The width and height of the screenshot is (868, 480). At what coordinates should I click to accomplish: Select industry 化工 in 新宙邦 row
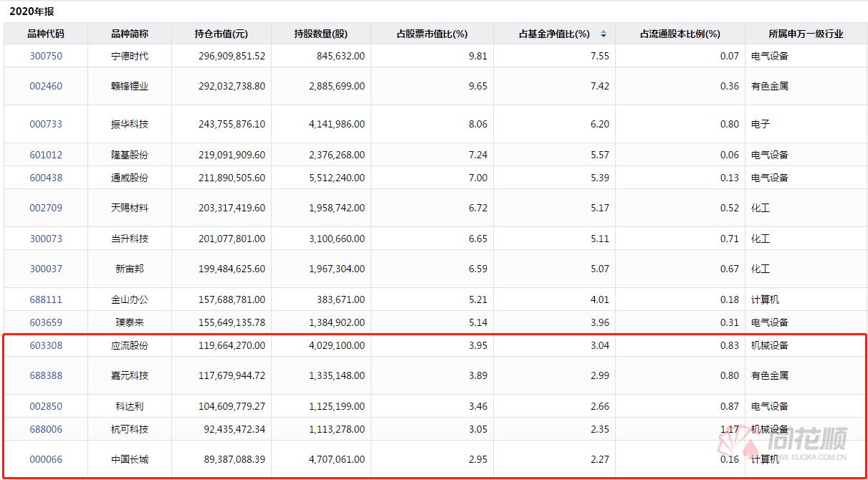(x=760, y=269)
